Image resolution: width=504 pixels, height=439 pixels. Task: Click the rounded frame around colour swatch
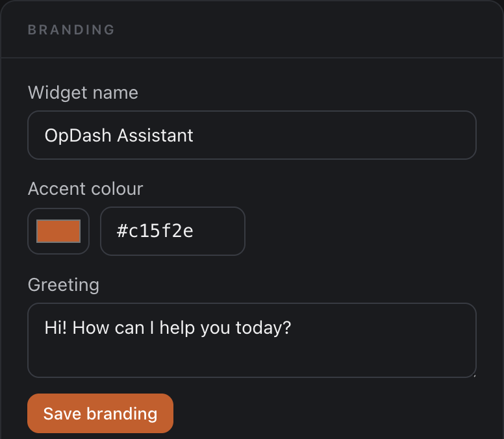pyautogui.click(x=58, y=231)
